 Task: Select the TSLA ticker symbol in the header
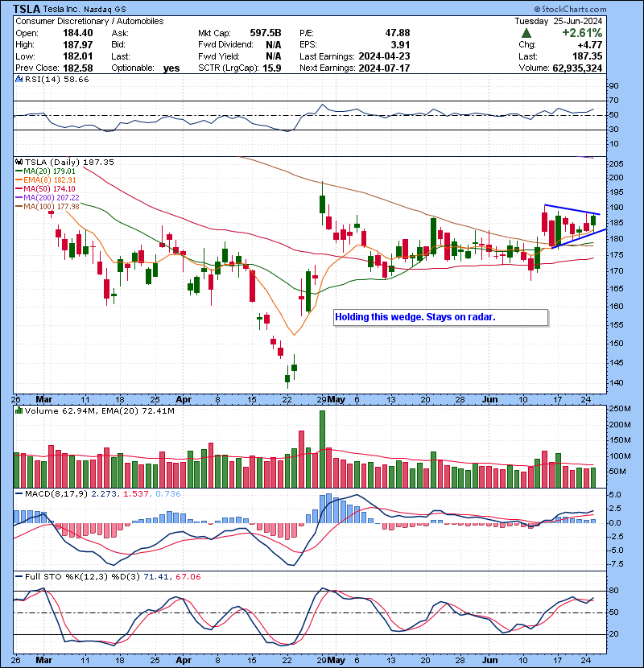pos(27,9)
